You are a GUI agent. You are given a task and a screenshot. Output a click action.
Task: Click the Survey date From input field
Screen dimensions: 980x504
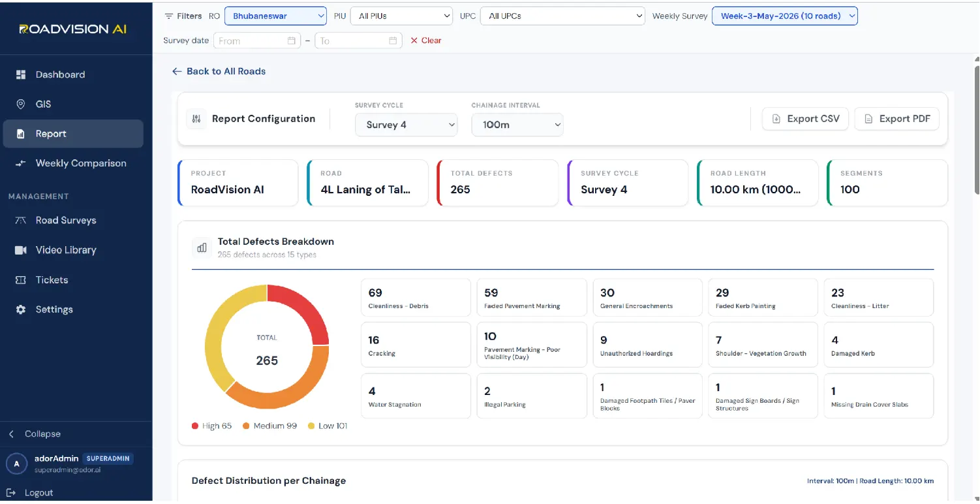[x=257, y=40]
